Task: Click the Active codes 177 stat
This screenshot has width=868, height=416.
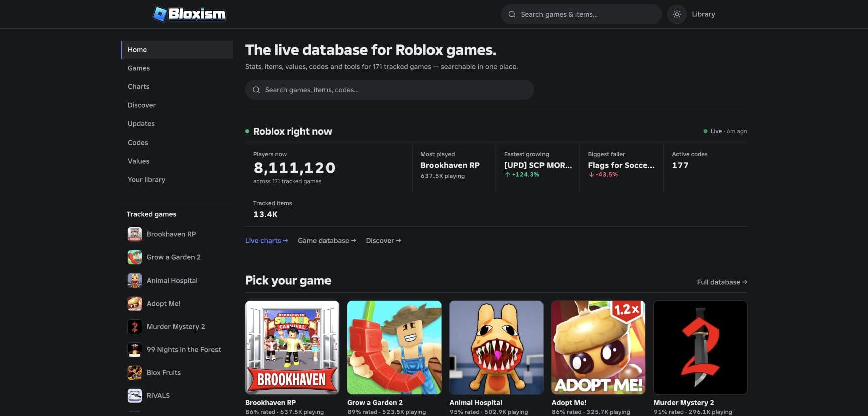Action: coord(706,168)
